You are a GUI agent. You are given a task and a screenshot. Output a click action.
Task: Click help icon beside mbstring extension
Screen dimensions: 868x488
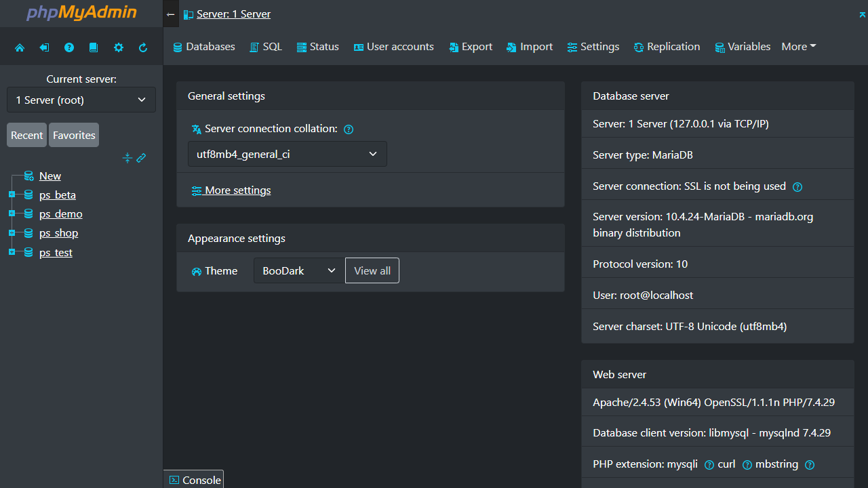tap(810, 465)
